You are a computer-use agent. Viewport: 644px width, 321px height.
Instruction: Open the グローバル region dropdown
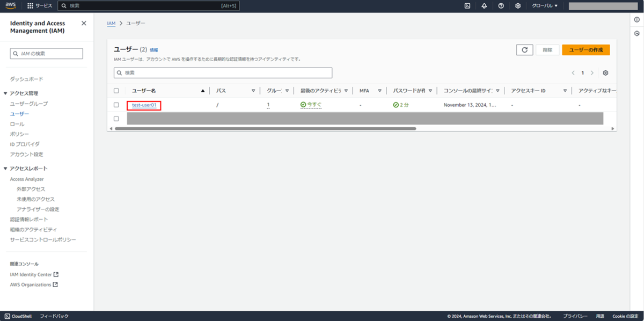(544, 5)
